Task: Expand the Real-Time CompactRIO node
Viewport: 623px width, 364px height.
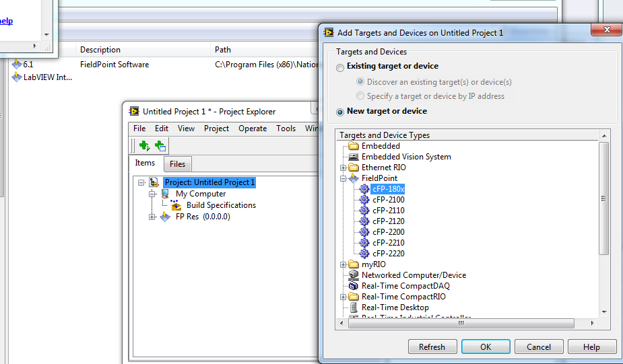Action: click(x=343, y=297)
